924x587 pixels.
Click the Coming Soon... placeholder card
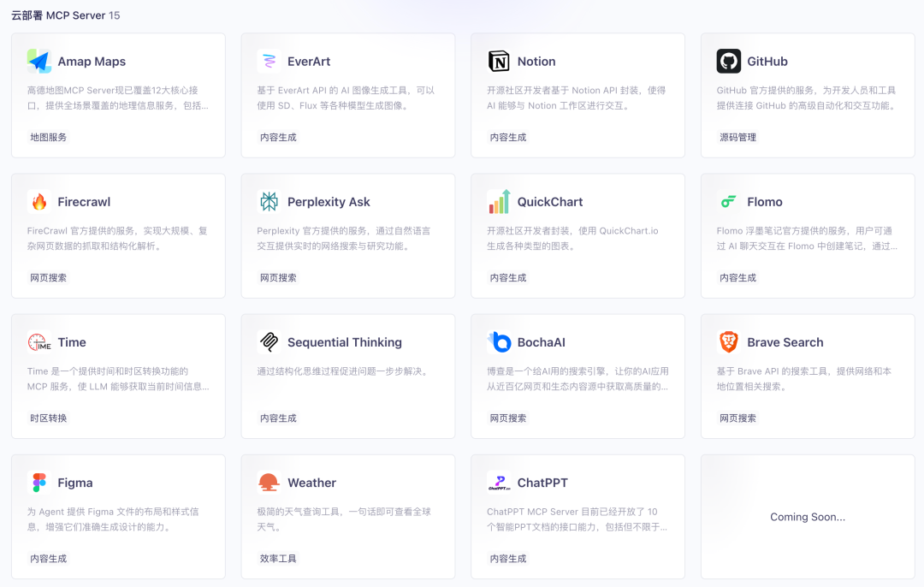(808, 517)
